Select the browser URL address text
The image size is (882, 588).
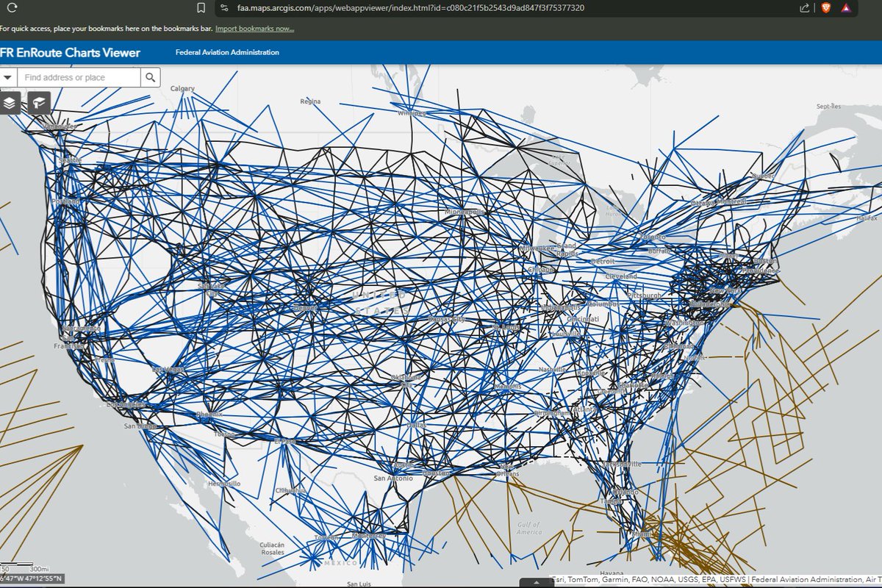(x=411, y=8)
